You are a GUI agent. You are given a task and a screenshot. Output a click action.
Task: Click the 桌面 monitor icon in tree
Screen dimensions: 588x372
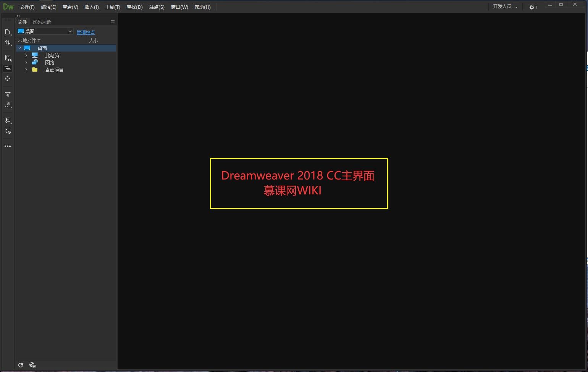tap(27, 48)
